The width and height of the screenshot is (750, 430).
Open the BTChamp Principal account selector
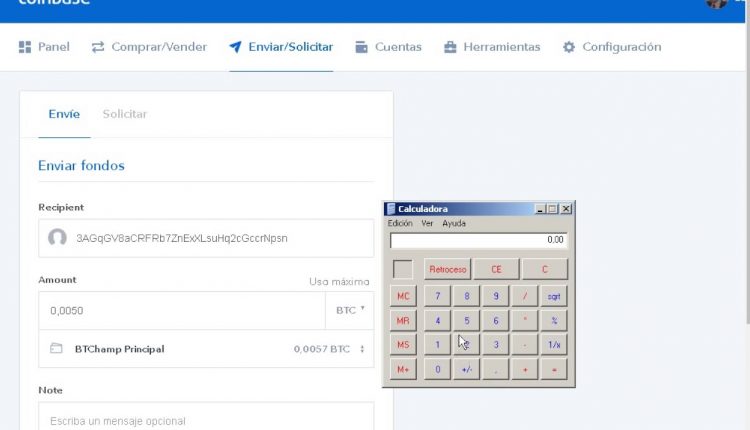click(206, 349)
